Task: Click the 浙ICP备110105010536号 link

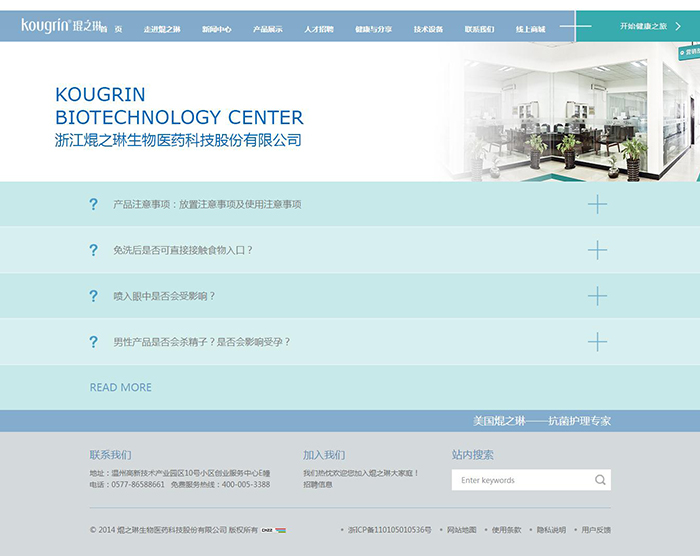Action: pos(390,530)
